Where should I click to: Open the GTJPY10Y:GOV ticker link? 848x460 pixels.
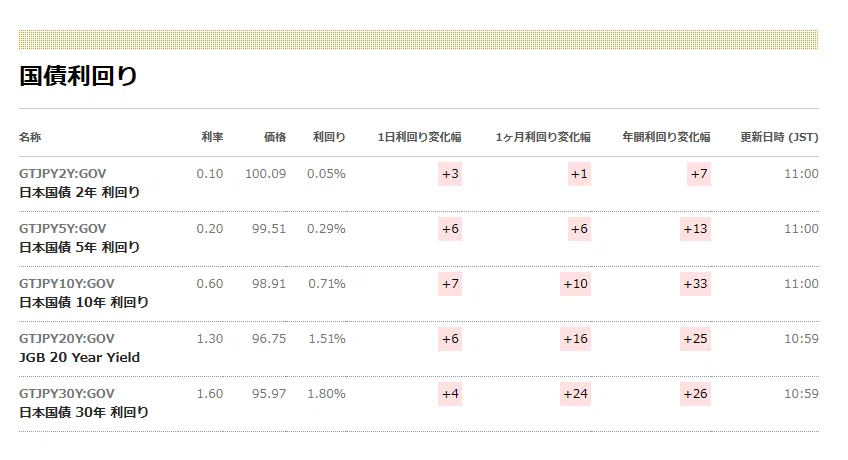pos(67,284)
